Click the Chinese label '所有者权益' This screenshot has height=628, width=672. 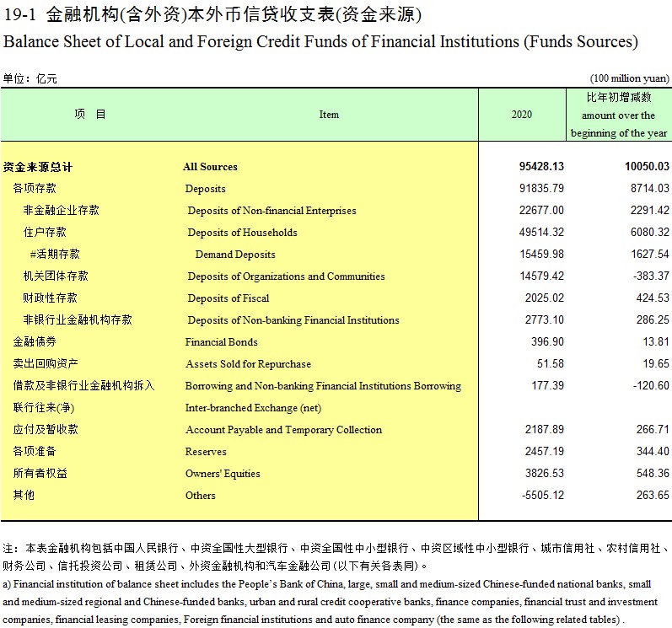tap(40, 473)
